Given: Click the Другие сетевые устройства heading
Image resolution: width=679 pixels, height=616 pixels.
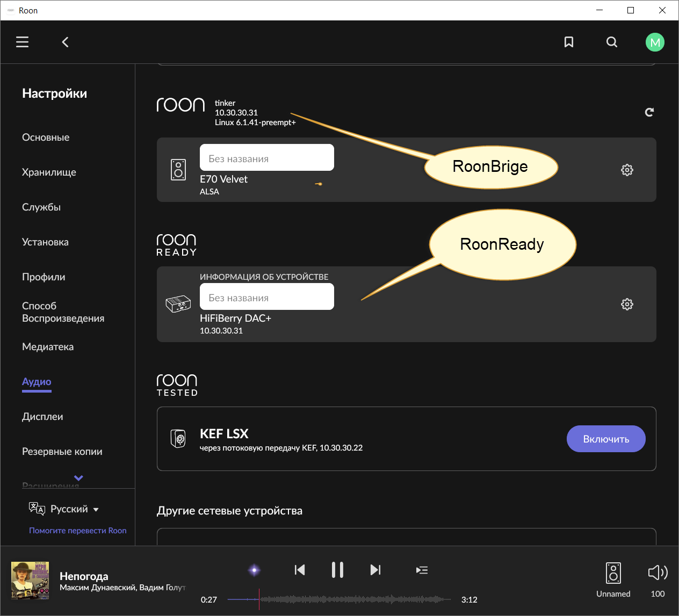Looking at the screenshot, I should click(229, 511).
